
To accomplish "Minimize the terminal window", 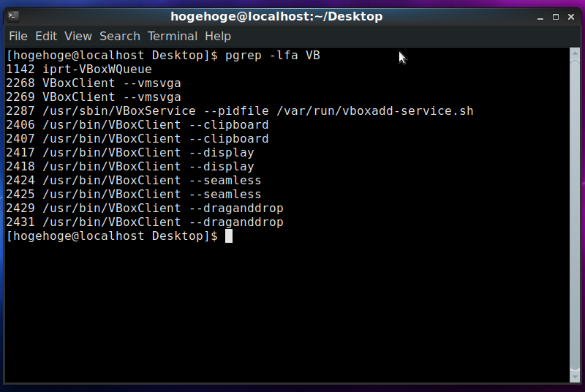I will 540,16.
